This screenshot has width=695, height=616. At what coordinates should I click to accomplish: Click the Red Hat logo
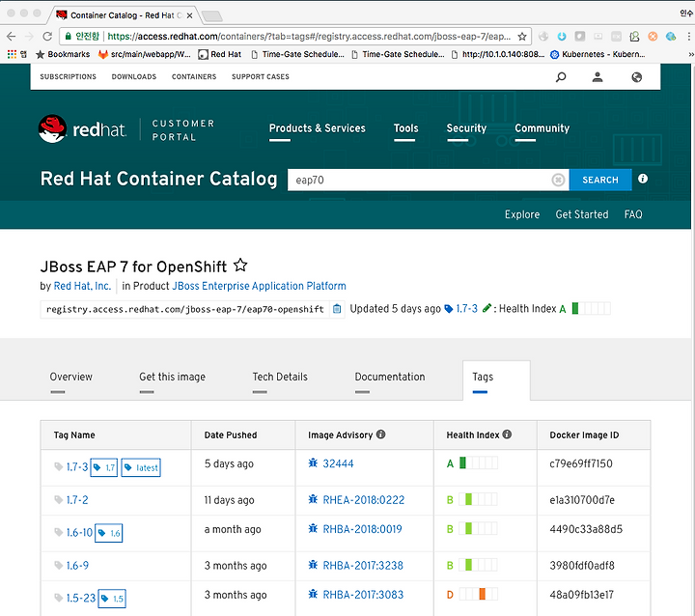tap(82, 129)
